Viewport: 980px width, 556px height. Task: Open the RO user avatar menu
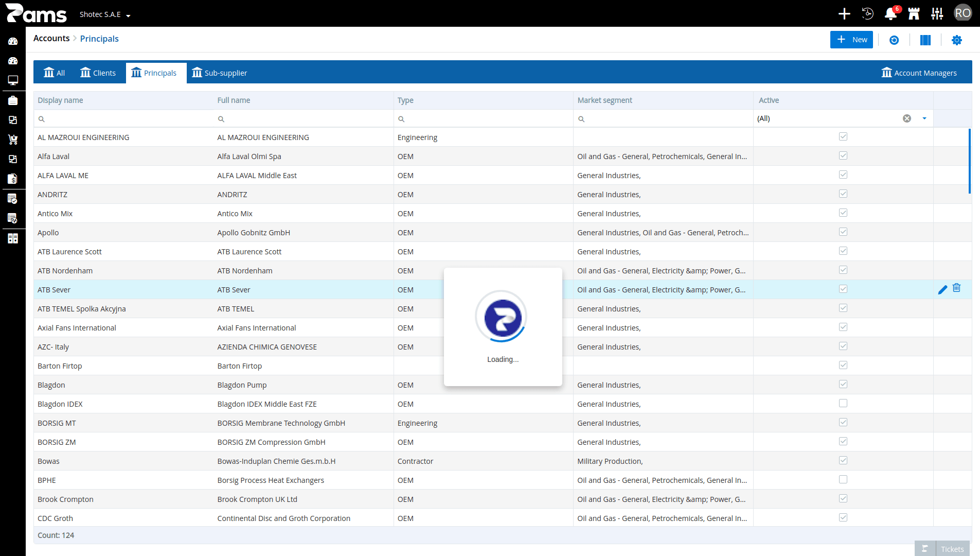[963, 13]
